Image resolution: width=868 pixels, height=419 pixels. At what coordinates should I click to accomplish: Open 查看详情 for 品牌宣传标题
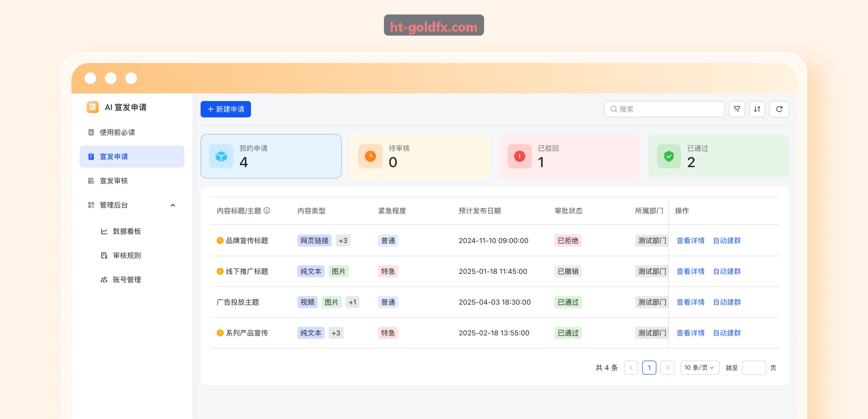[x=690, y=241]
